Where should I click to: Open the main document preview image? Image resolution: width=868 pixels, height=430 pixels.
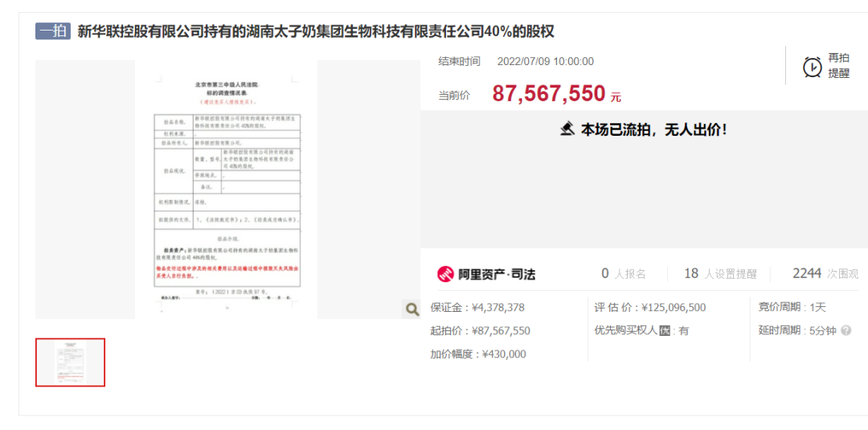(227, 189)
